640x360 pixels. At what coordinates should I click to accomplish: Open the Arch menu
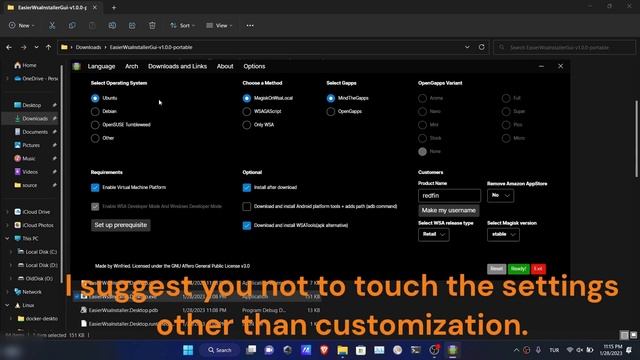131,66
